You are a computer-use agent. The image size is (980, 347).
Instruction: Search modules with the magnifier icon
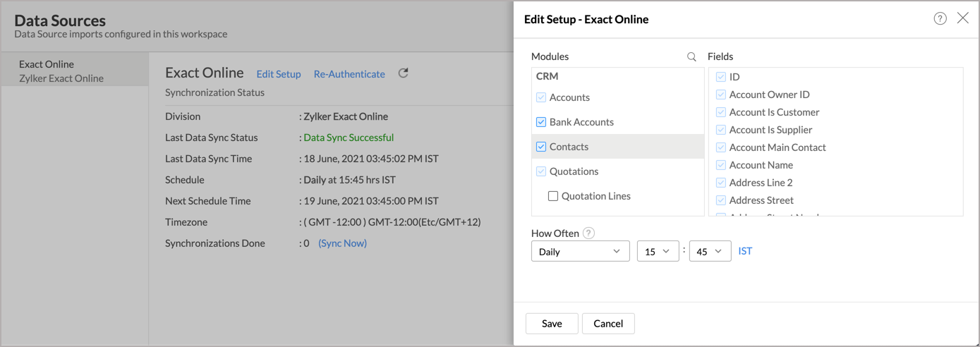point(691,57)
